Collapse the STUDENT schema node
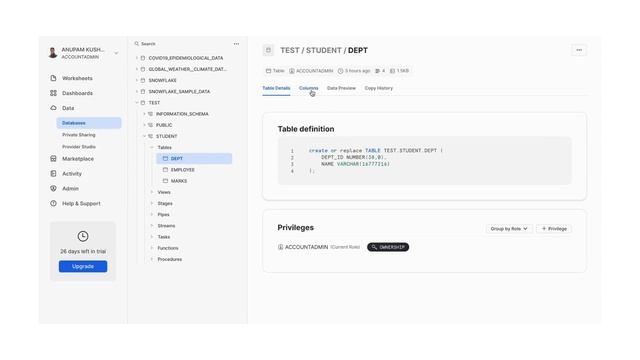Image resolution: width=640 pixels, height=360 pixels. [144, 136]
